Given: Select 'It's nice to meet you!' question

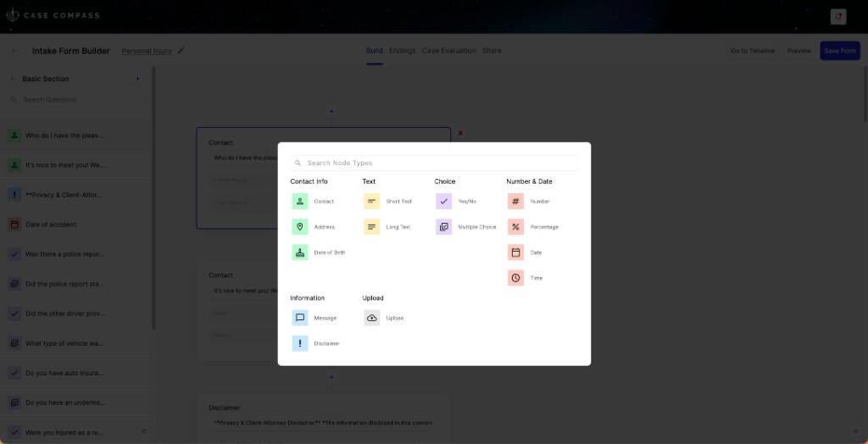Looking at the screenshot, I should coord(75,165).
